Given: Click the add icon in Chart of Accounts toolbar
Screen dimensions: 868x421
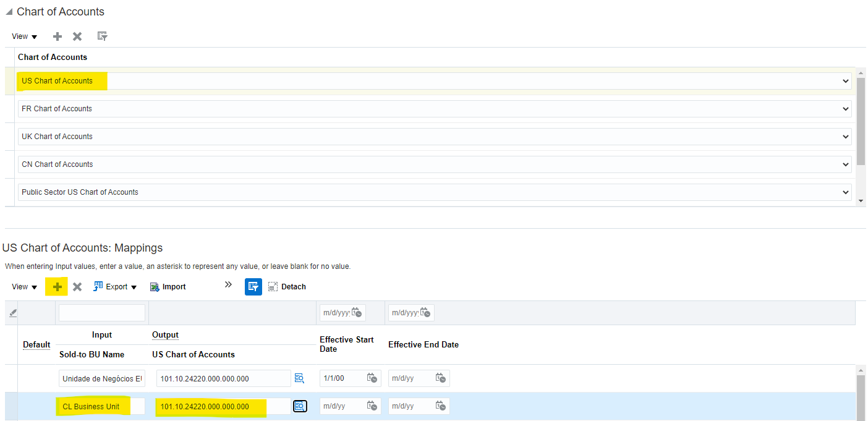Looking at the screenshot, I should (x=57, y=36).
